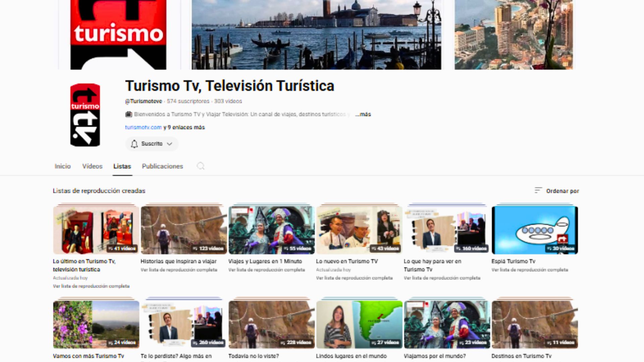
Task: Open 'Destinos en Turismo Tv' playlist title
Action: tap(521, 356)
